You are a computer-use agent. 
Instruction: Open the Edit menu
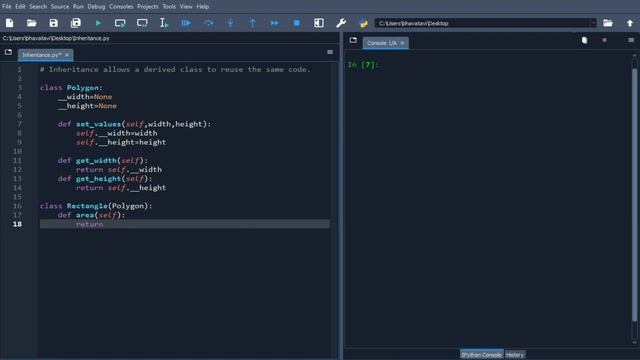pos(20,7)
